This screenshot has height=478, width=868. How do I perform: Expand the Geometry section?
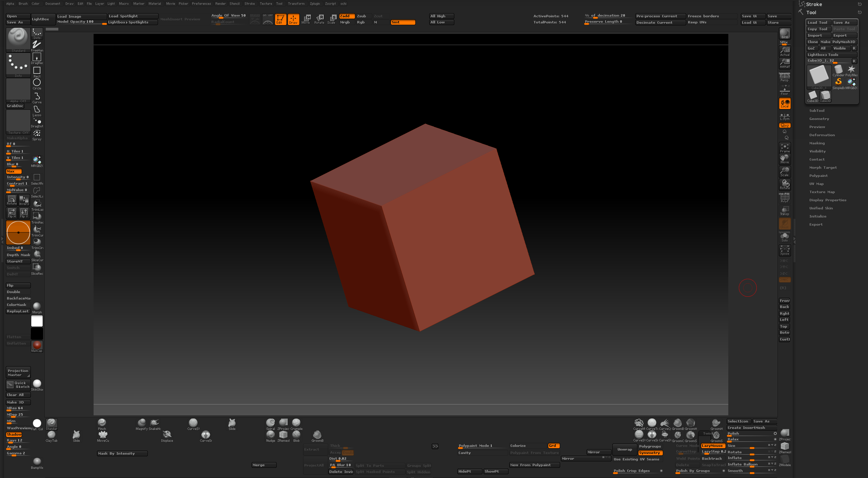click(x=819, y=119)
